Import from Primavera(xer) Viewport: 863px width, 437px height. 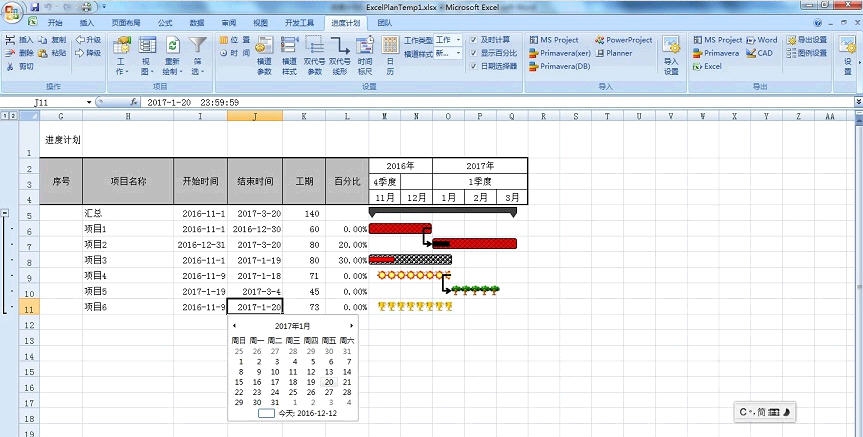point(560,53)
